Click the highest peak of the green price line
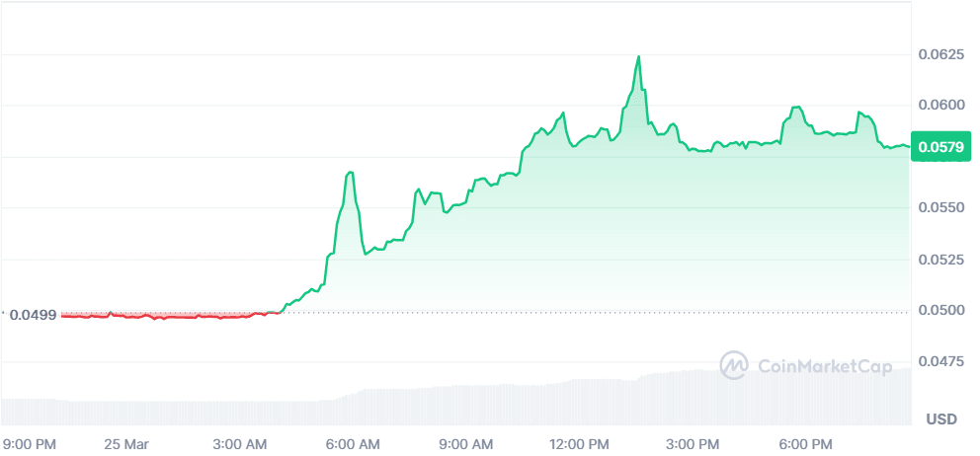 [639, 57]
